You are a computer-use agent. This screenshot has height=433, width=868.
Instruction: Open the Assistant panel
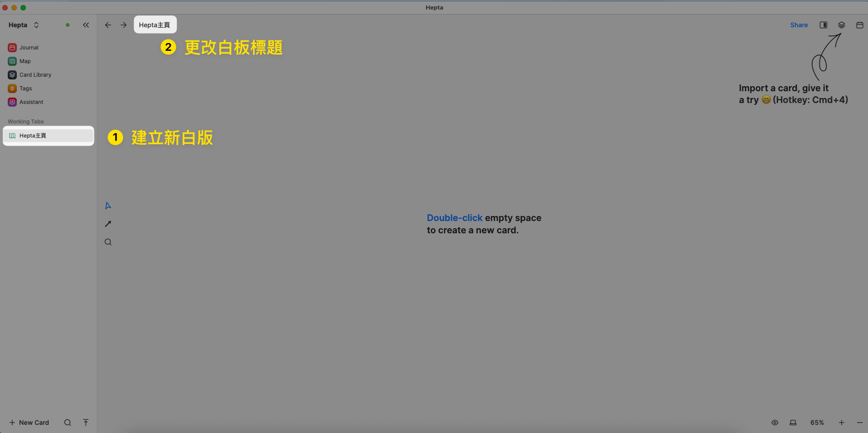[31, 102]
